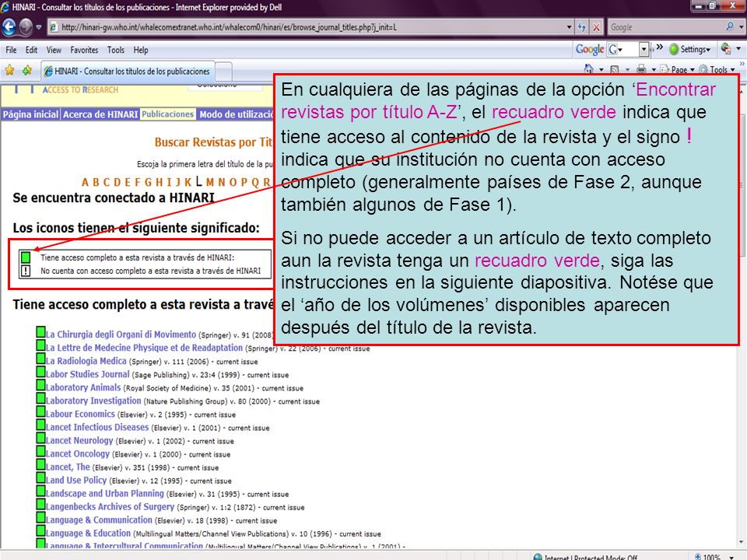Click green access icon beside Labour Economics

(x=41, y=413)
